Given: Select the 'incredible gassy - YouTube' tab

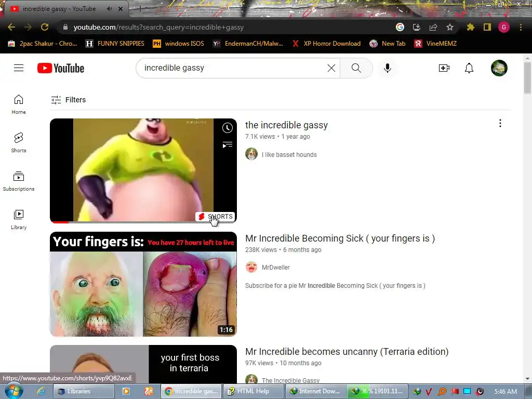Looking at the screenshot, I should click(64, 9).
